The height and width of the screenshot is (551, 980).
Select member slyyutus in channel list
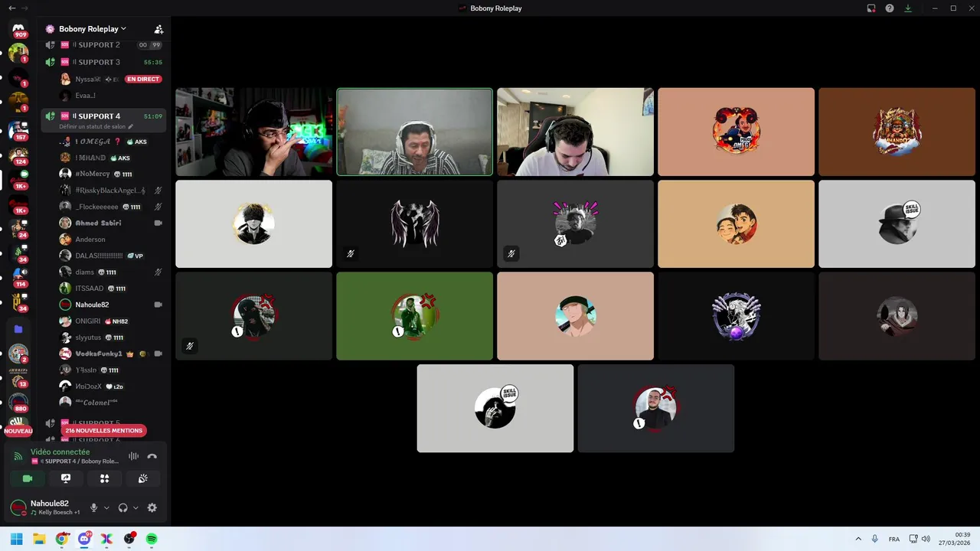point(111,337)
